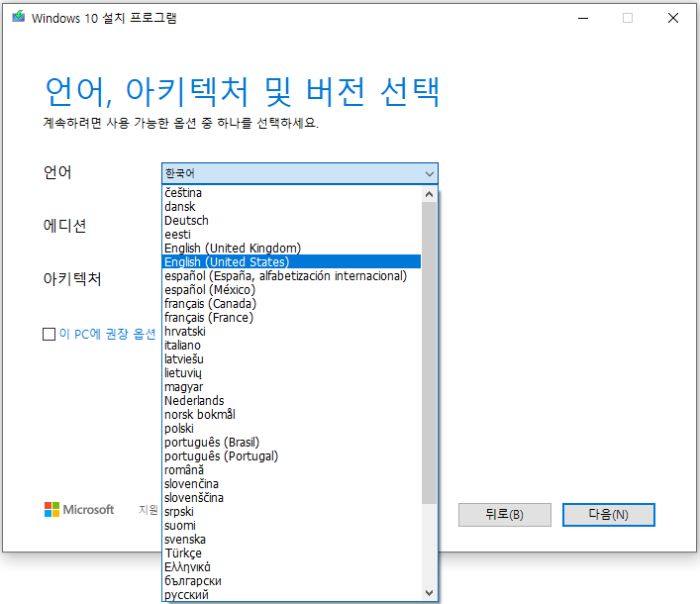
Task: Select čeština from the language list
Action: [291, 192]
